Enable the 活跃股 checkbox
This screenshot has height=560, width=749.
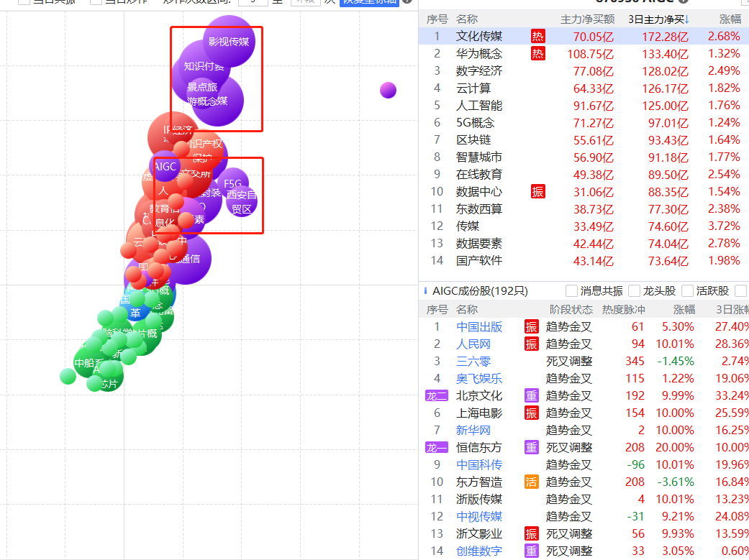[687, 290]
